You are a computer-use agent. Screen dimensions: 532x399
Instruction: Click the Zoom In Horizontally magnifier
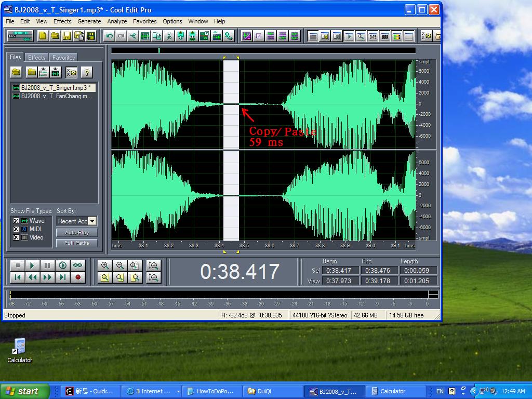click(105, 265)
